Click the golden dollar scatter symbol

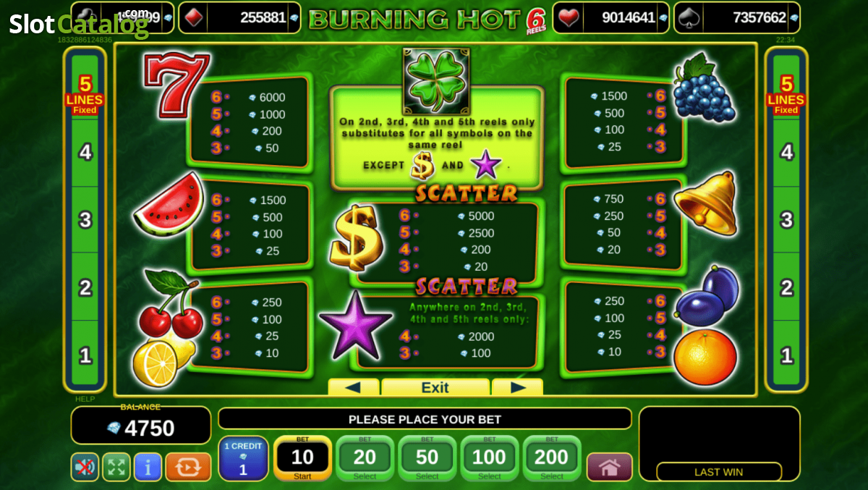(x=356, y=237)
